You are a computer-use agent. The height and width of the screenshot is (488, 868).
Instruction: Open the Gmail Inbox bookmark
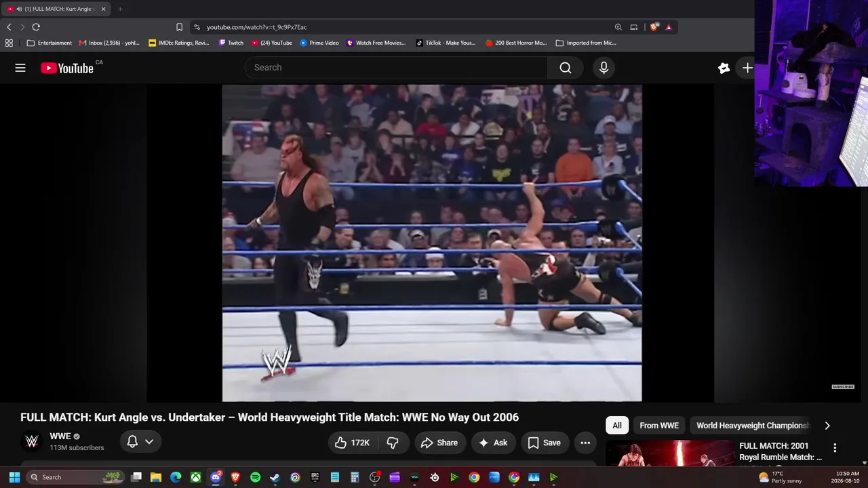(109, 43)
